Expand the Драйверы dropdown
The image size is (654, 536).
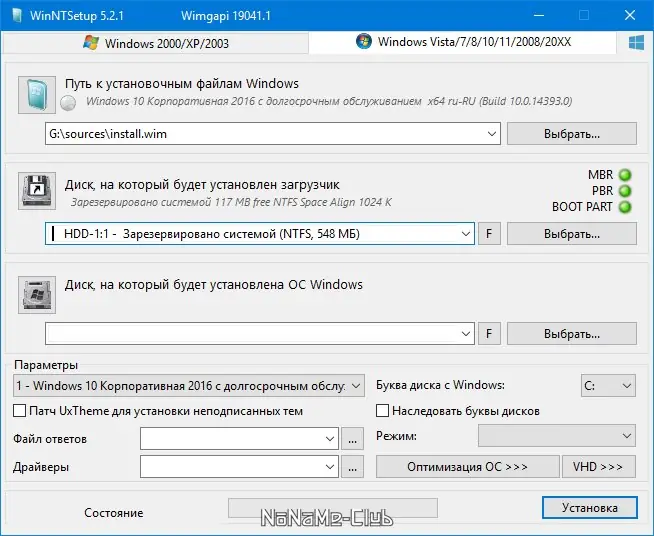point(330,467)
